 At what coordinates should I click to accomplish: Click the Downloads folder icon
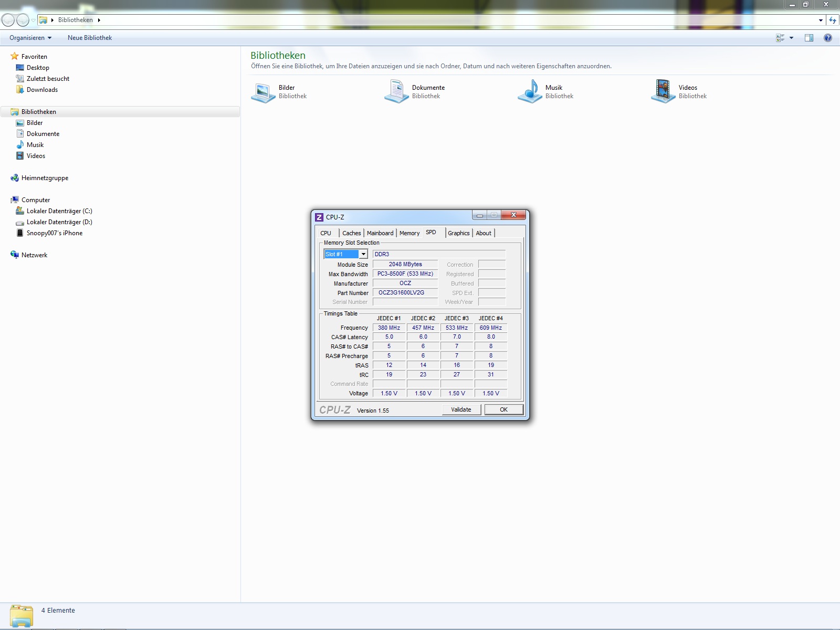coord(20,90)
